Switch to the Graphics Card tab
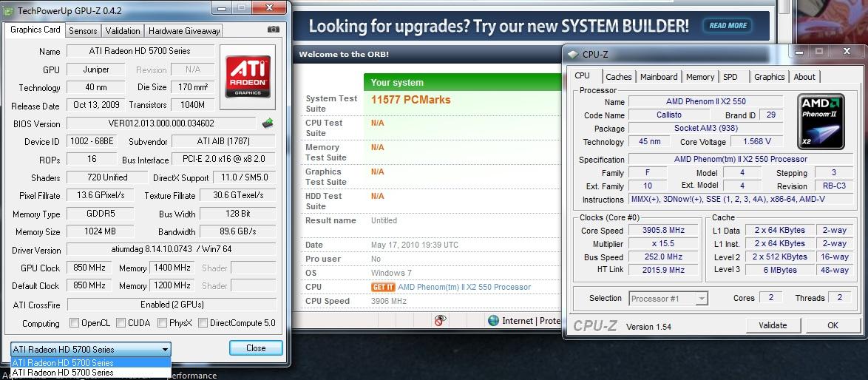Image resolution: width=868 pixels, height=380 pixels. click(x=35, y=30)
